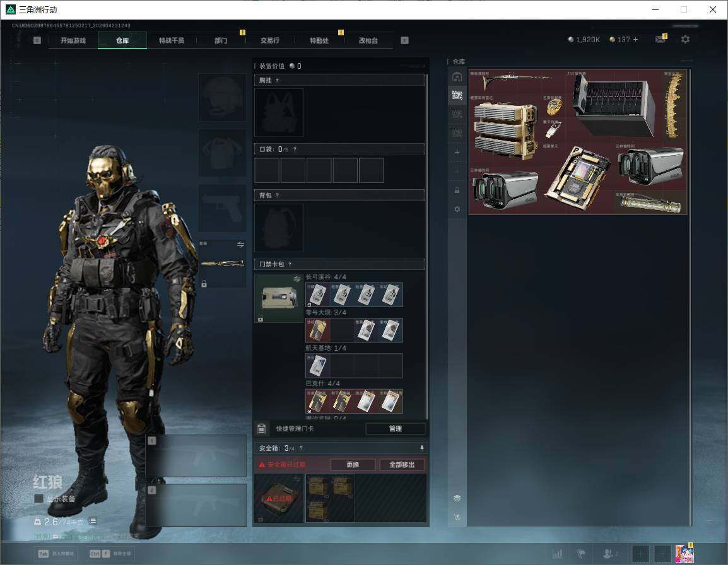Select the empty chest rig slot

[x=279, y=113]
